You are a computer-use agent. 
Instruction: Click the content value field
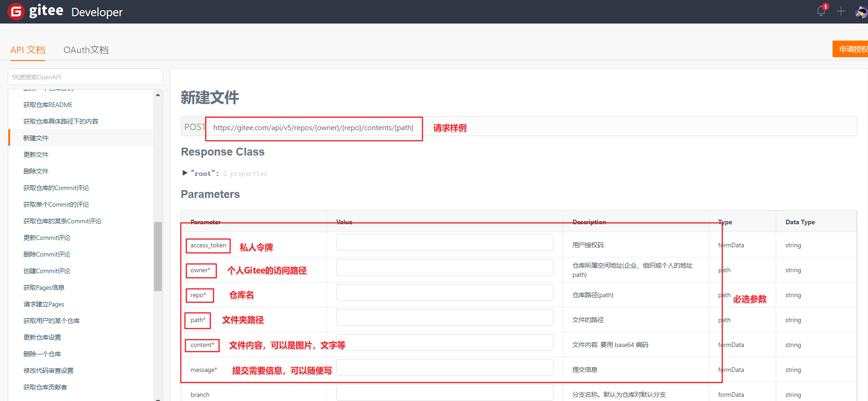(445, 342)
